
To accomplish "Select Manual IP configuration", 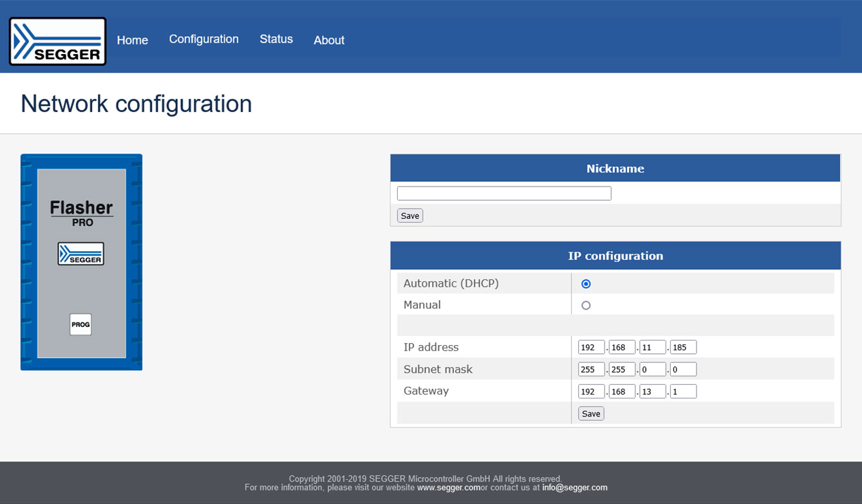I will (x=586, y=305).
